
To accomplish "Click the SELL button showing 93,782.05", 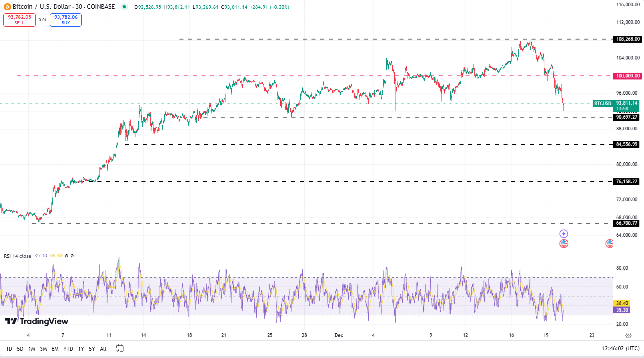I will pyautogui.click(x=19, y=19).
